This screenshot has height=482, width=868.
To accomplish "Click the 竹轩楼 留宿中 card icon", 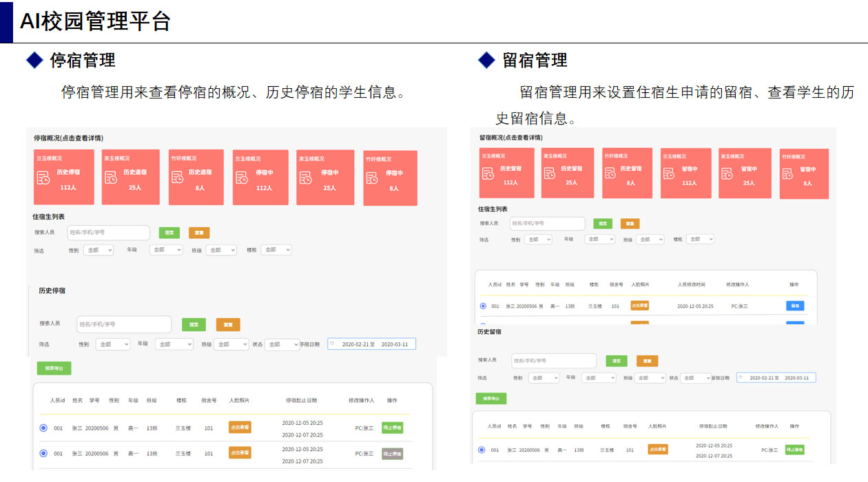I will coord(788,174).
